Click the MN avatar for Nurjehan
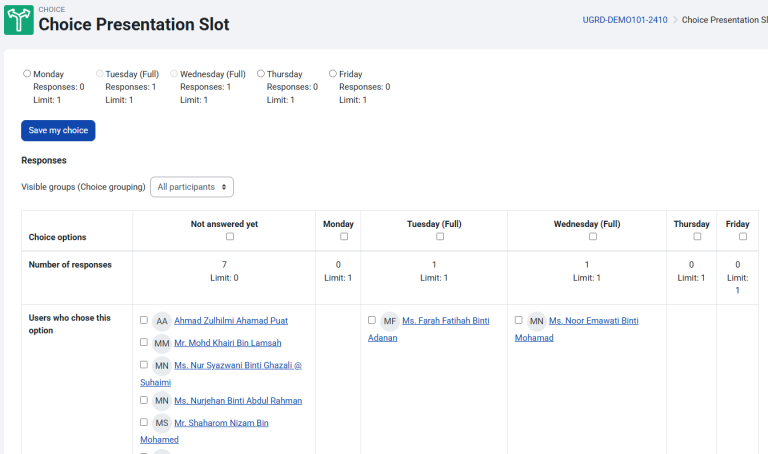This screenshot has width=768, height=454. click(x=162, y=401)
